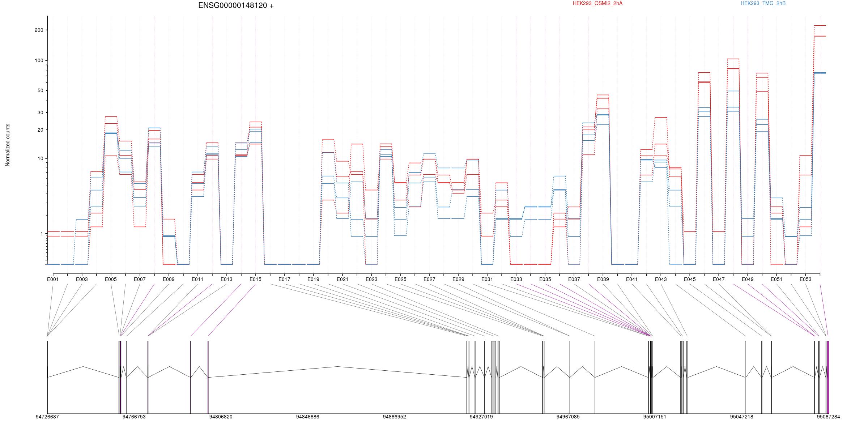Select exon label E011

click(197, 279)
